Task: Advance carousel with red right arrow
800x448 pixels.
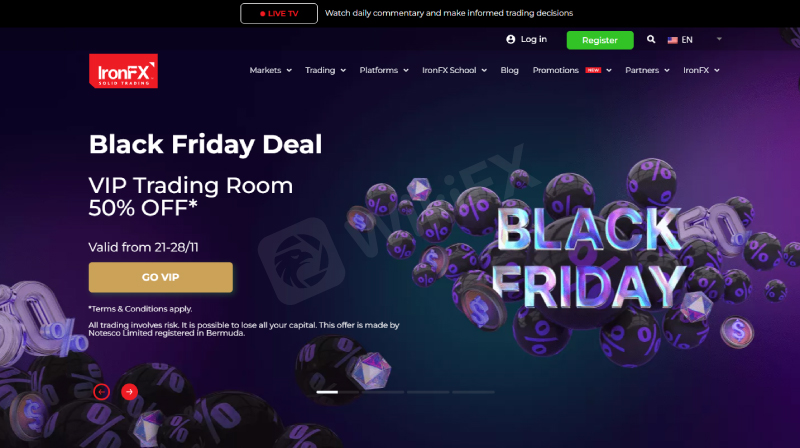Action: [x=130, y=392]
